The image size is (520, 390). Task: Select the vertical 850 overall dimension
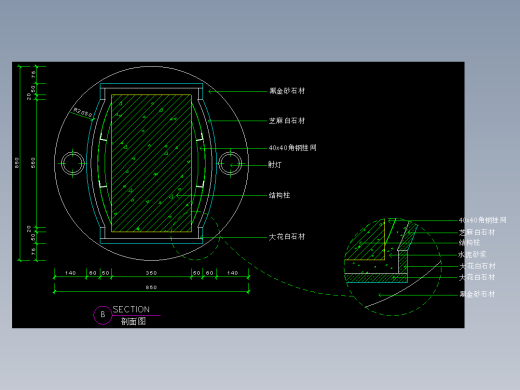(x=17, y=163)
